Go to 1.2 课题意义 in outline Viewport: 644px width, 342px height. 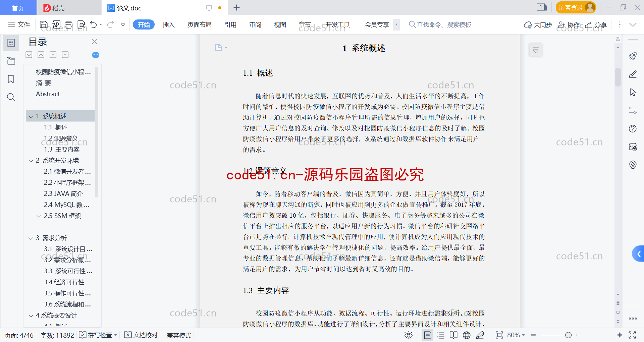[61, 138]
